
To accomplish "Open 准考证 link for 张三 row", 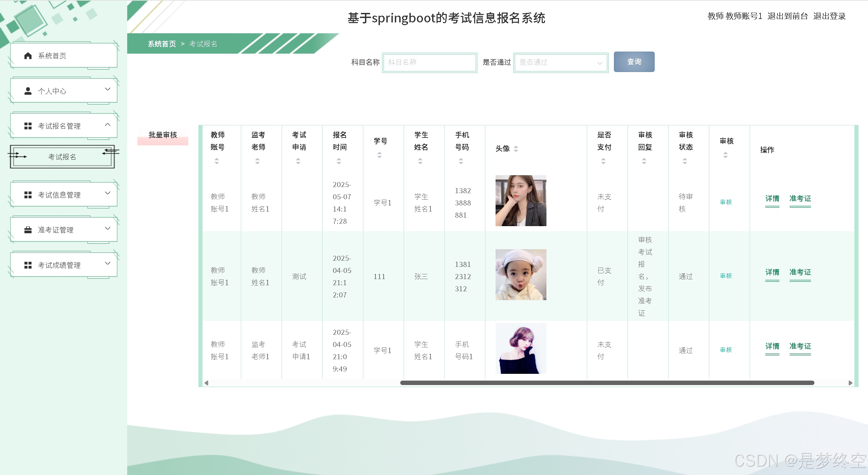I will click(800, 272).
